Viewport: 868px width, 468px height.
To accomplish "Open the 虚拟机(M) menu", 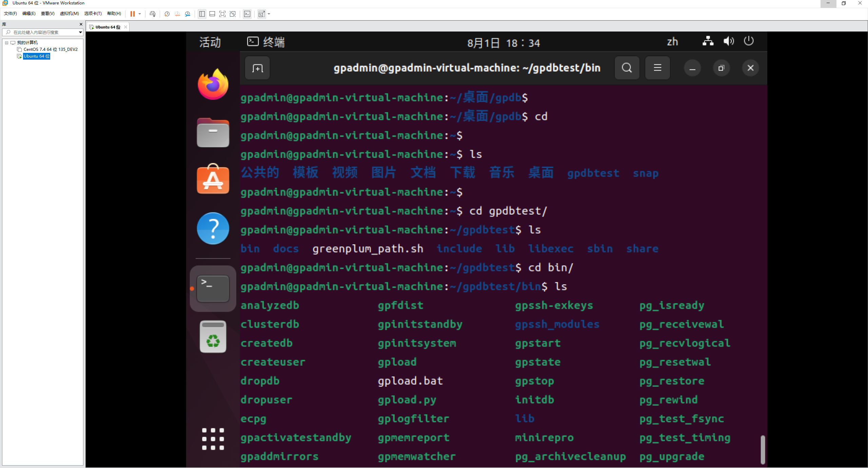I will point(69,14).
